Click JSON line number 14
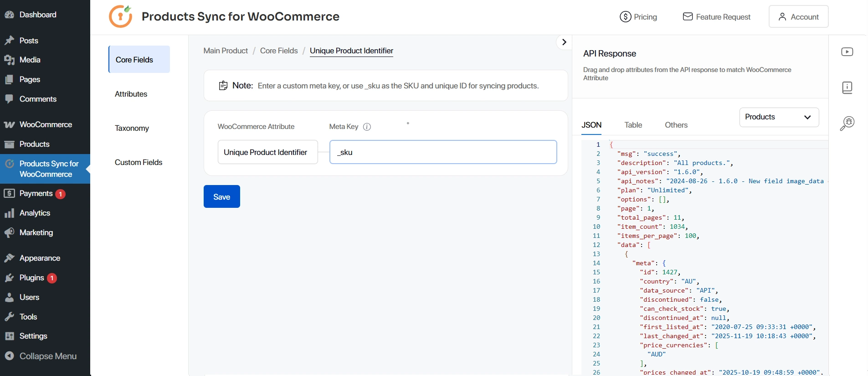Image resolution: width=868 pixels, height=376 pixels. (x=596, y=263)
